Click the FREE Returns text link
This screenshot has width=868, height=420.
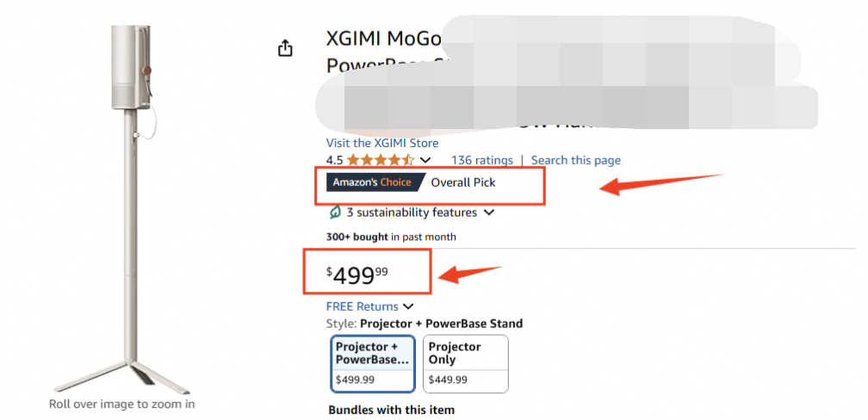coord(362,306)
